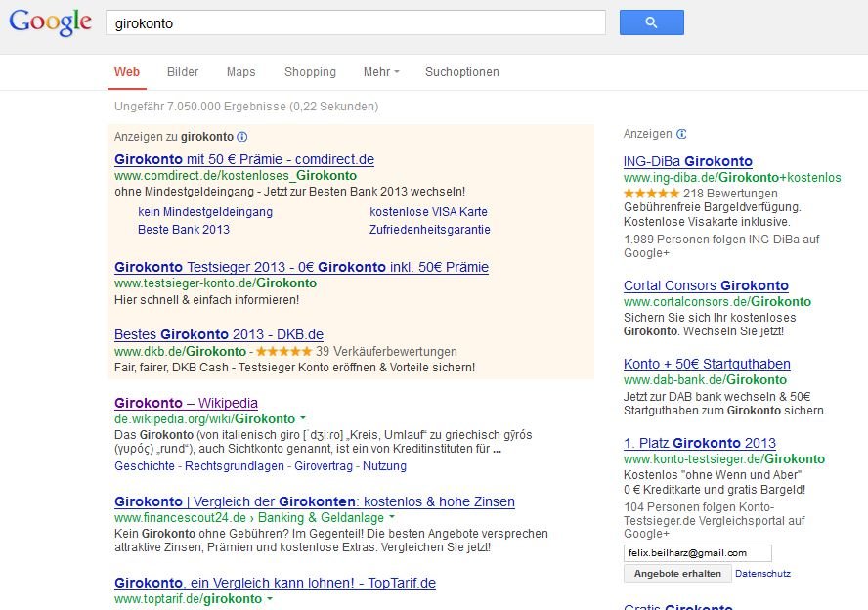Open 'Girokonto – Wikipedia' result
Image resolution: width=868 pixels, height=610 pixels.
pyautogui.click(x=186, y=403)
